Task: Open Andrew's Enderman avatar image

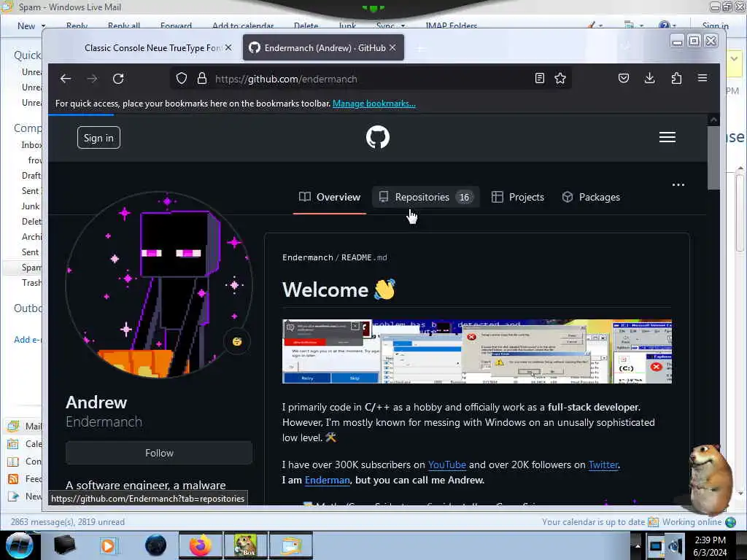Action: coord(159,285)
